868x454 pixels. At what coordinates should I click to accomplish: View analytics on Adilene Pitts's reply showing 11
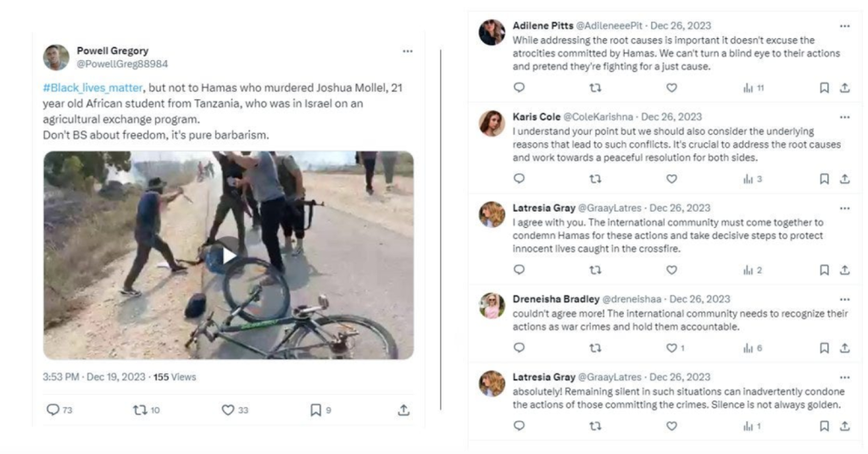[x=748, y=87]
